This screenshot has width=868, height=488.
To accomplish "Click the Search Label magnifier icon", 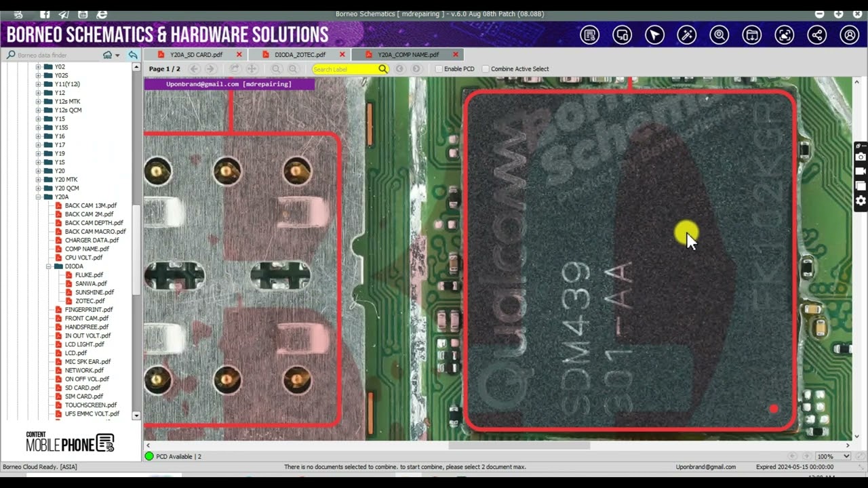I will pos(383,69).
